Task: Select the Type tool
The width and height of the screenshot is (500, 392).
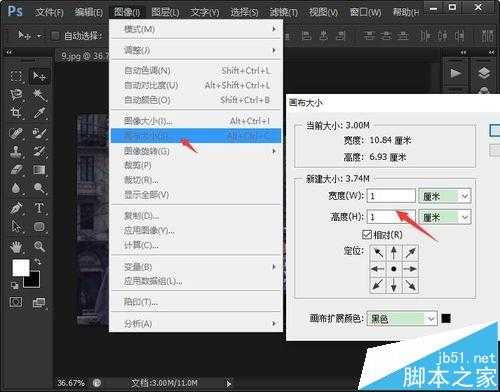Action: tap(39, 208)
